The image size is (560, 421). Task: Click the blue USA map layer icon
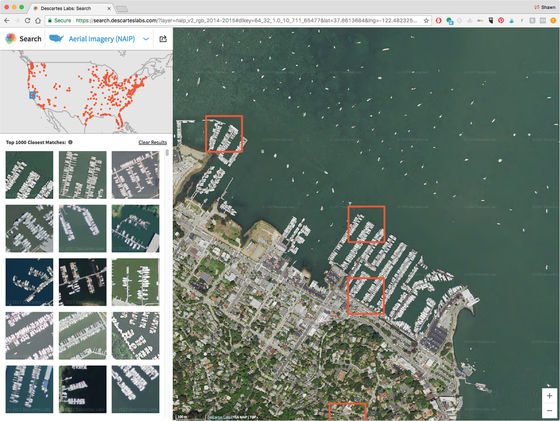click(x=56, y=38)
